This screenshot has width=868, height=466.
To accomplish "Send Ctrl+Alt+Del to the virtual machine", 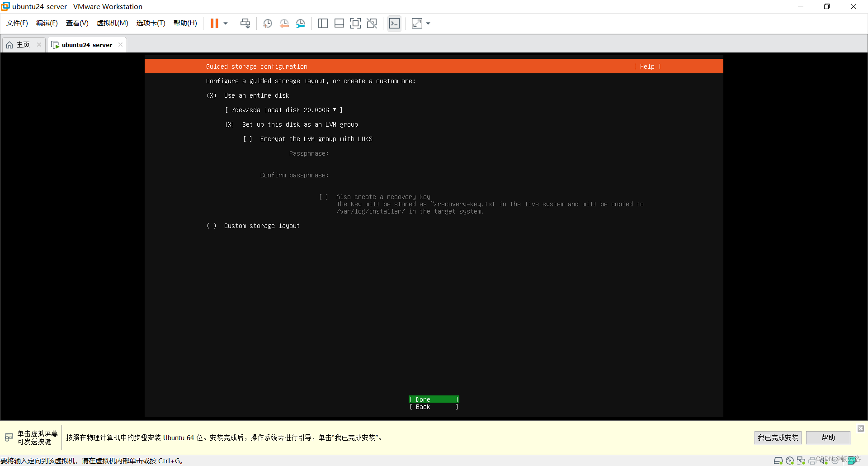I will pyautogui.click(x=245, y=24).
